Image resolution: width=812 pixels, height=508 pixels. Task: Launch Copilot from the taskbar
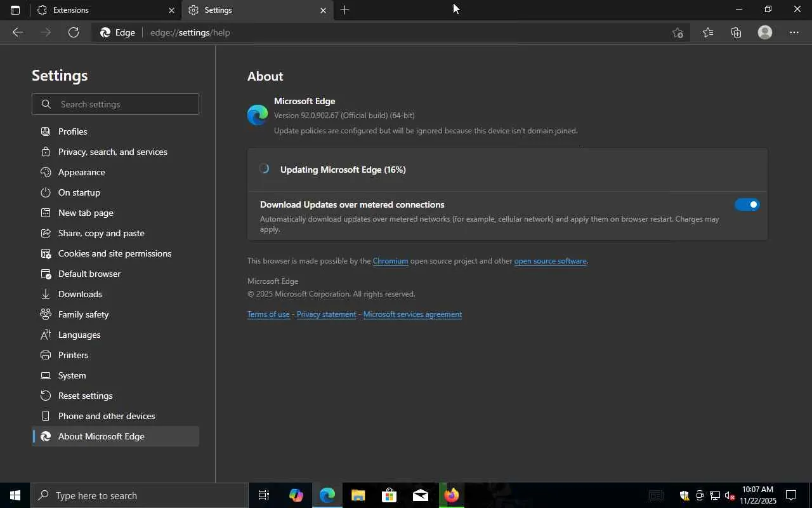tap(296, 495)
